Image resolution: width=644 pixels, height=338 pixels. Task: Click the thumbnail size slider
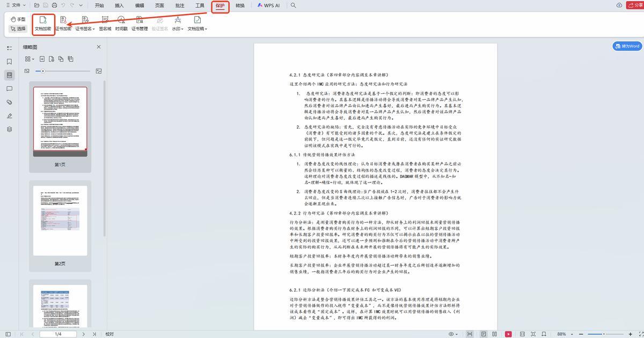[x=43, y=71]
